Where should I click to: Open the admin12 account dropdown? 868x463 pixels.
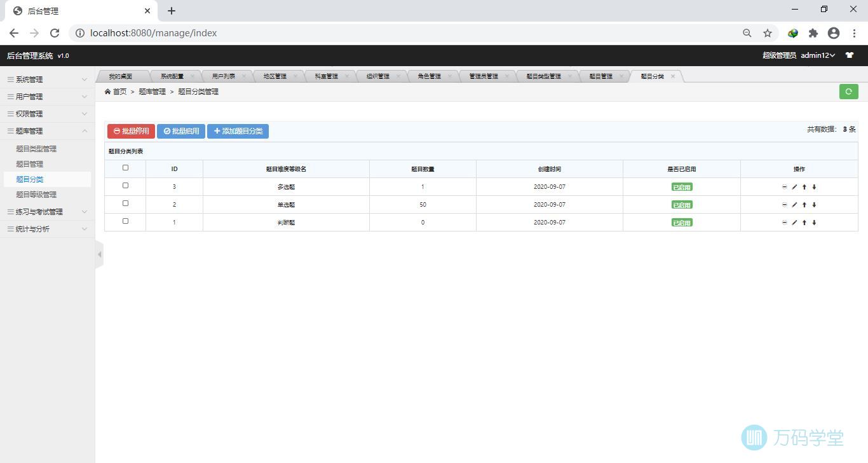pyautogui.click(x=818, y=55)
